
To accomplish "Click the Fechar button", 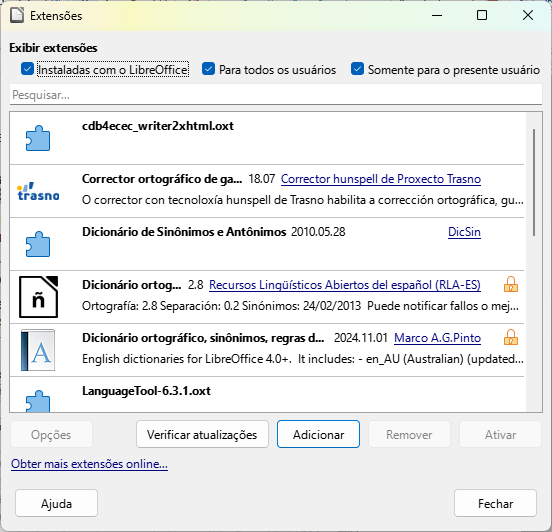I will (495, 503).
